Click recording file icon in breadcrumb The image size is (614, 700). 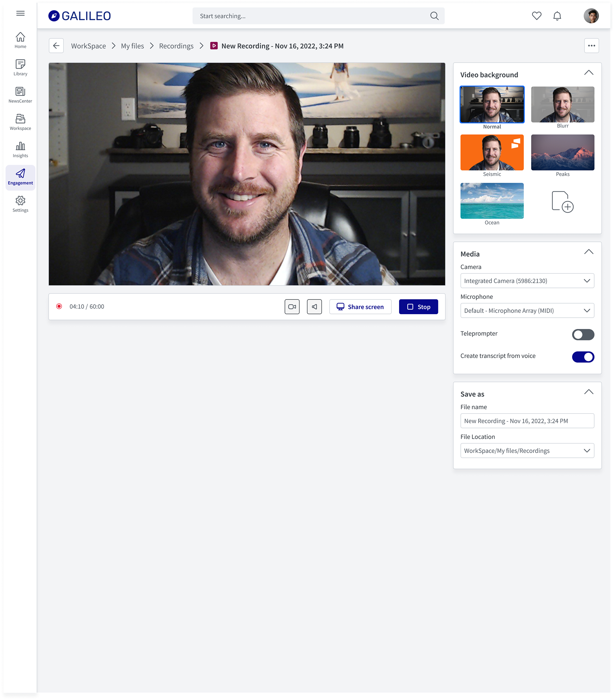click(214, 45)
